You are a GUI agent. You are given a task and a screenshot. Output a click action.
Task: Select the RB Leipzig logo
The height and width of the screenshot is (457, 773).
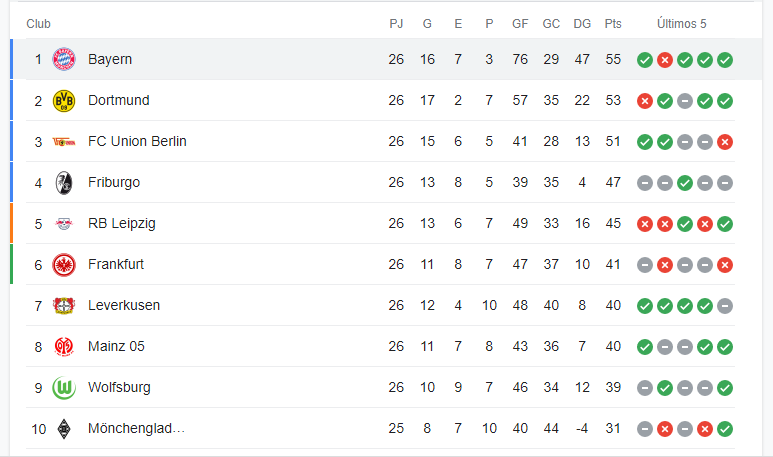tap(64, 224)
